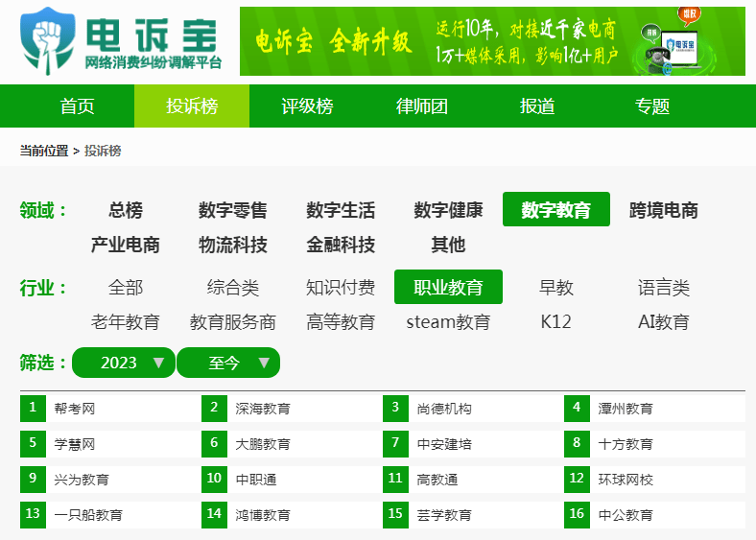The width and height of the screenshot is (756, 540).
Task: Select the 数字生活 domain filter
Action: click(341, 210)
